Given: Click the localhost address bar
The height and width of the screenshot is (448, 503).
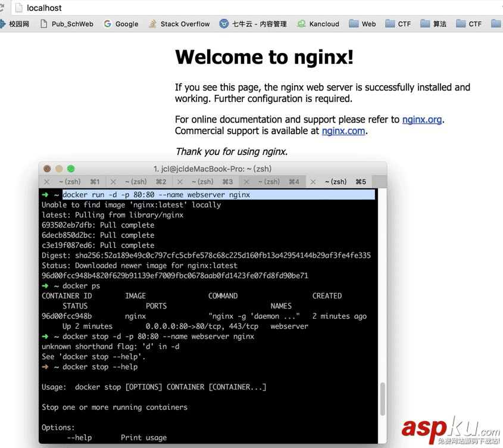Looking at the screenshot, I should pyautogui.click(x=257, y=8).
